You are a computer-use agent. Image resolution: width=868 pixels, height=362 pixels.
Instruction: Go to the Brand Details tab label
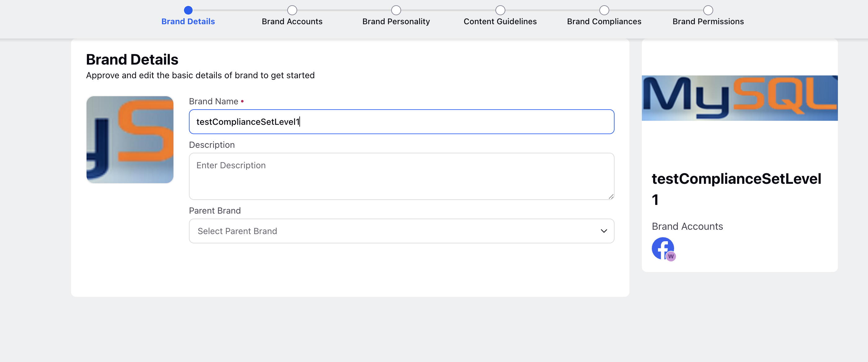coord(188,22)
